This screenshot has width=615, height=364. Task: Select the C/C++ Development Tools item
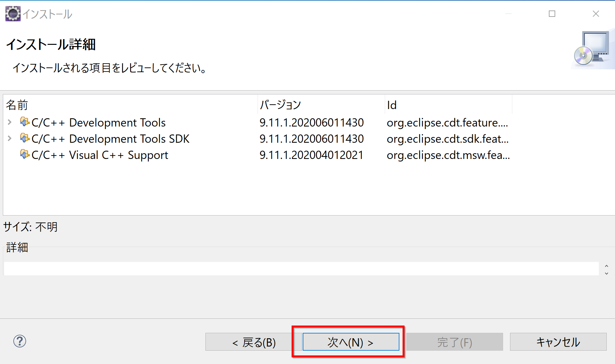(99, 123)
